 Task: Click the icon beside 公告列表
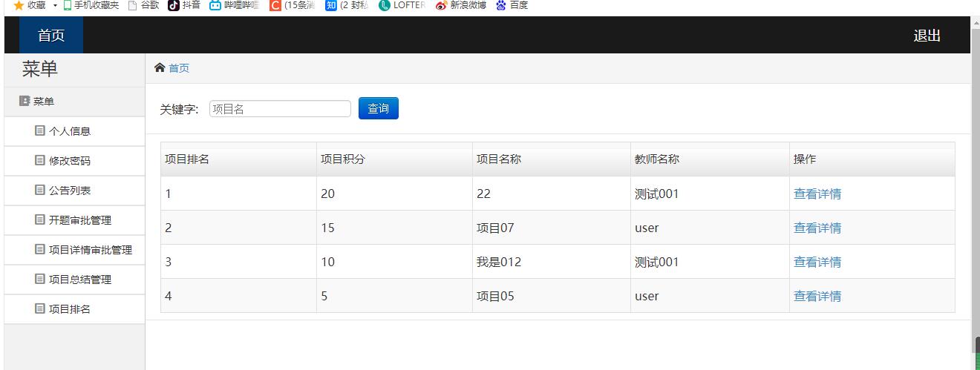[x=40, y=190]
